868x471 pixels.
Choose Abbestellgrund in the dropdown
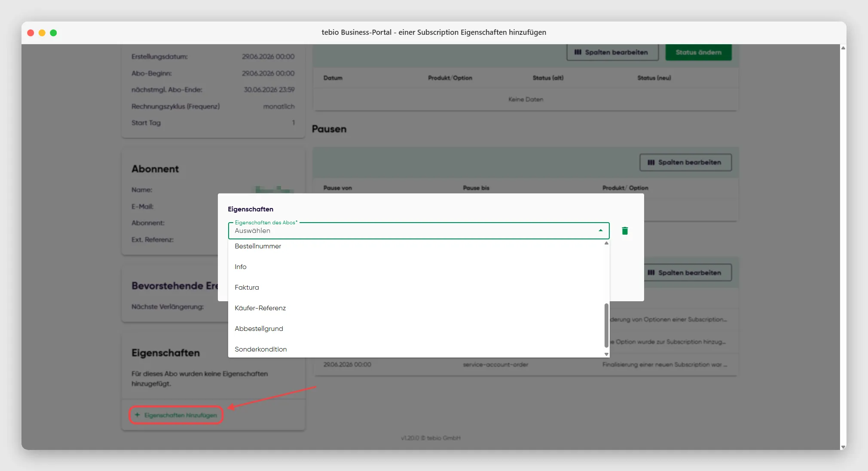coord(419,329)
